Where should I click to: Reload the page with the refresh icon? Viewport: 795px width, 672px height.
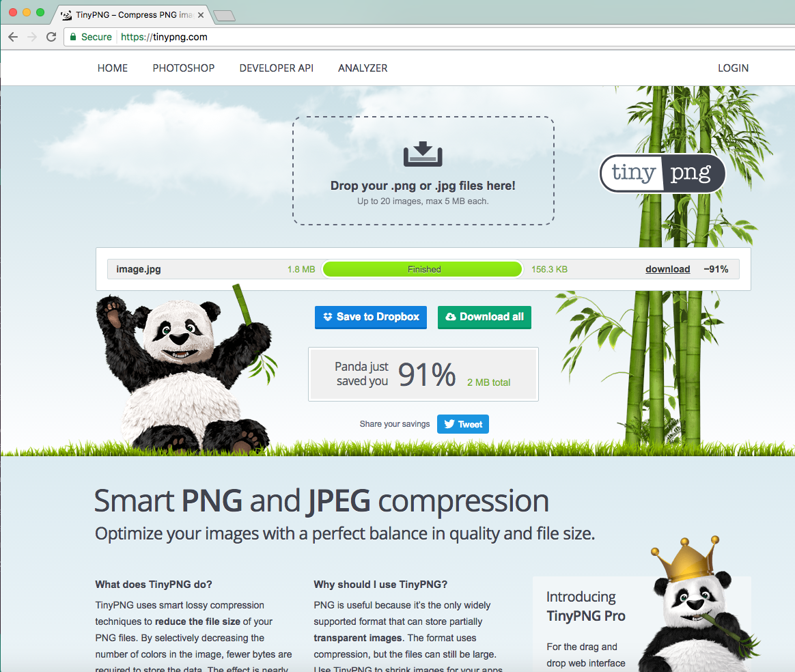click(x=51, y=37)
